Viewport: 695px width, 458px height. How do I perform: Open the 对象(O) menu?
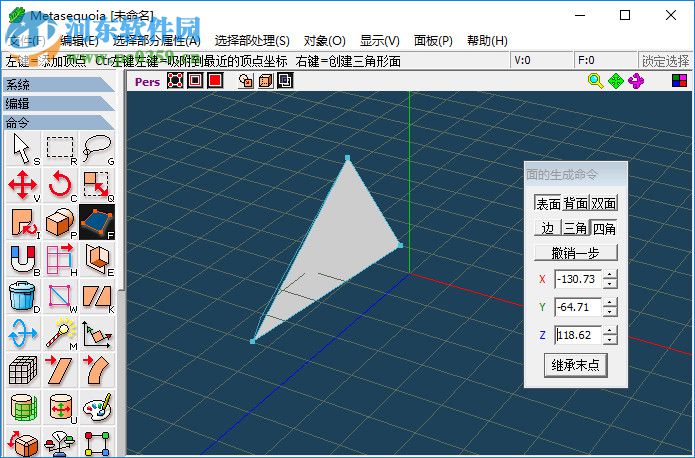324,41
